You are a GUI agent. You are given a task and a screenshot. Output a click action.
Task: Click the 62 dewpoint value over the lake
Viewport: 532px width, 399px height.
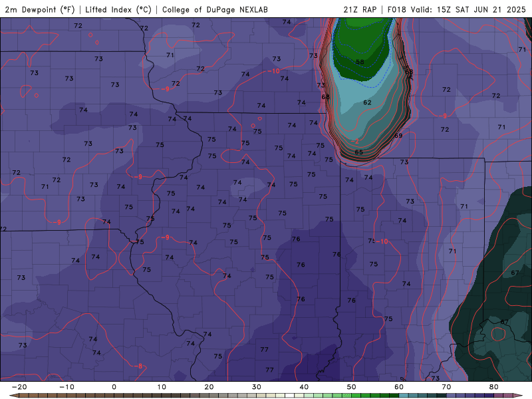367,102
